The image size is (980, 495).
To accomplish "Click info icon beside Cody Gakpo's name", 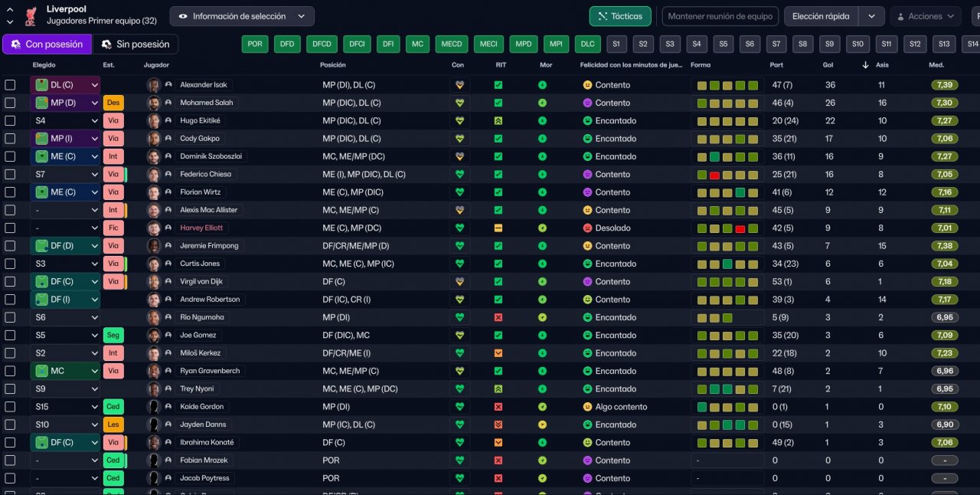I will tap(168, 139).
